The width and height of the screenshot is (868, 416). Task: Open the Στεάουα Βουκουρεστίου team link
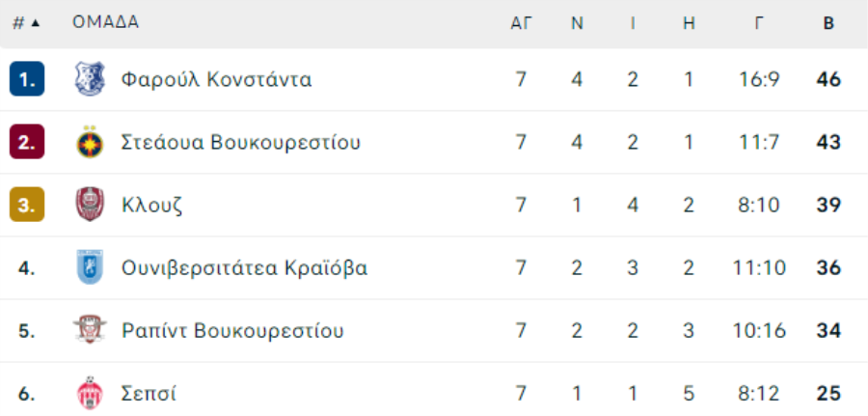tap(241, 143)
